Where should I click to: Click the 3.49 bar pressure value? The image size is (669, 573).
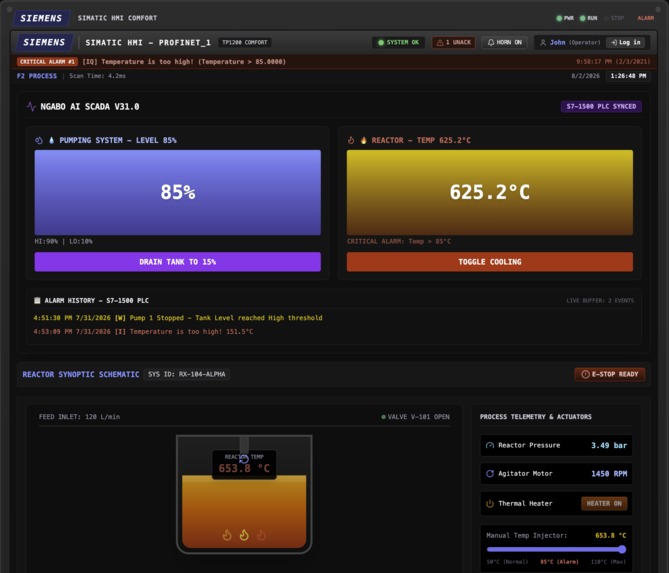609,445
